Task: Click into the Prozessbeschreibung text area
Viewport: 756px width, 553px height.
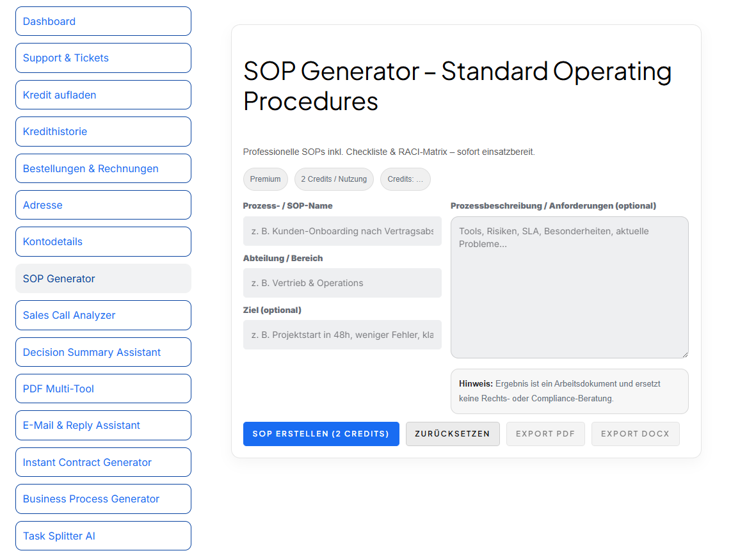Action: point(569,287)
